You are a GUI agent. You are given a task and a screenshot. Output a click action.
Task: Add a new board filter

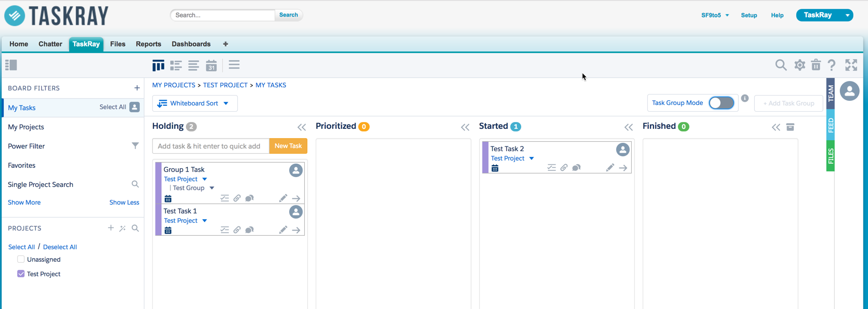click(x=137, y=88)
